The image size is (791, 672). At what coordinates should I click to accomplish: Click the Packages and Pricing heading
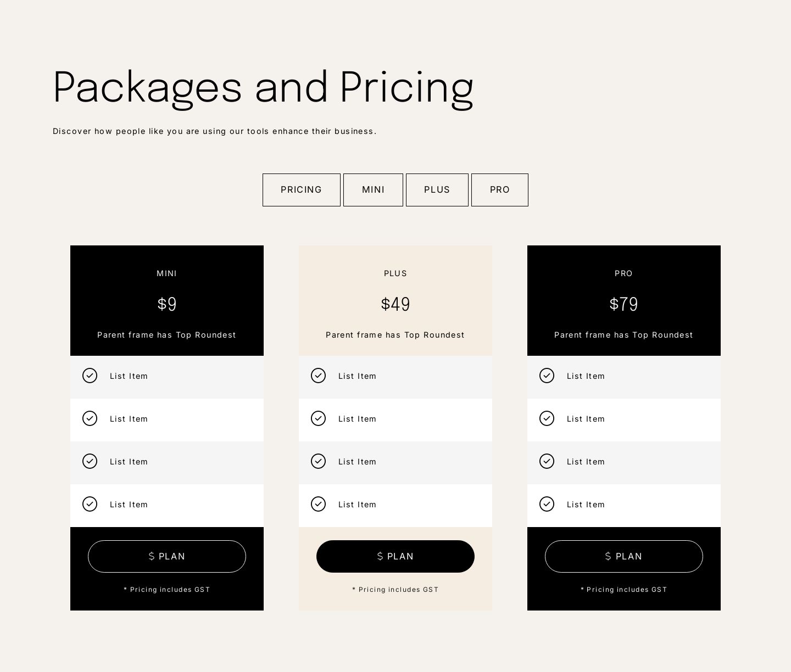tap(263, 88)
